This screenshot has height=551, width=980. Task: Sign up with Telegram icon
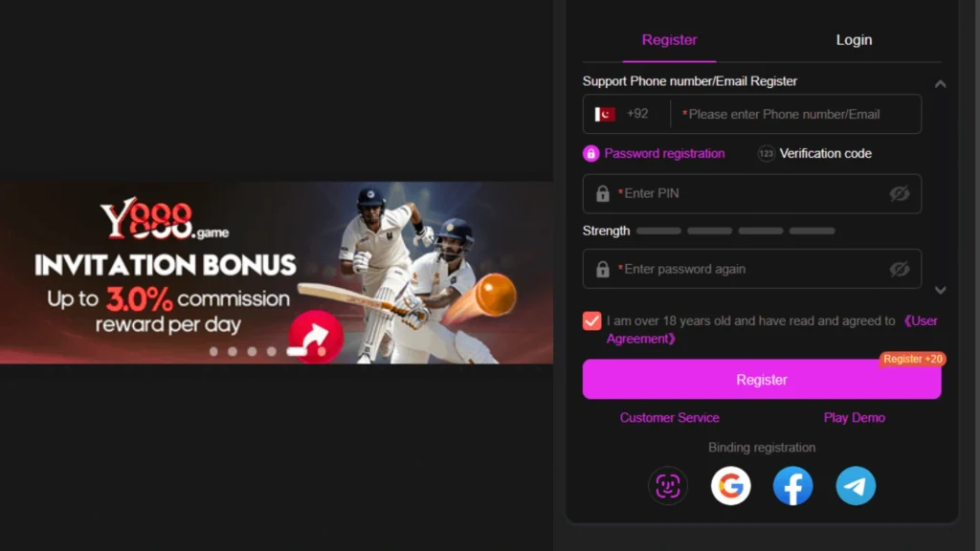tap(856, 485)
